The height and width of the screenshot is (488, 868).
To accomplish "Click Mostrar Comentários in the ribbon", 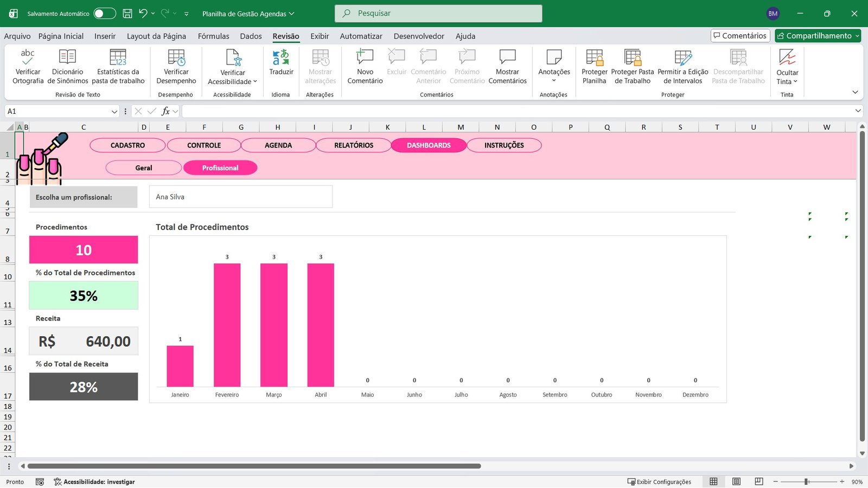I will pyautogui.click(x=507, y=67).
